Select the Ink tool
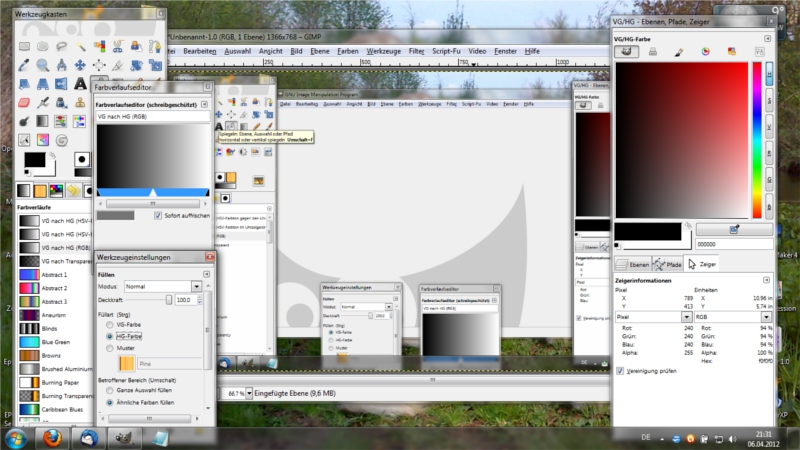This screenshot has width=800, height=450. pyautogui.click(x=62, y=103)
